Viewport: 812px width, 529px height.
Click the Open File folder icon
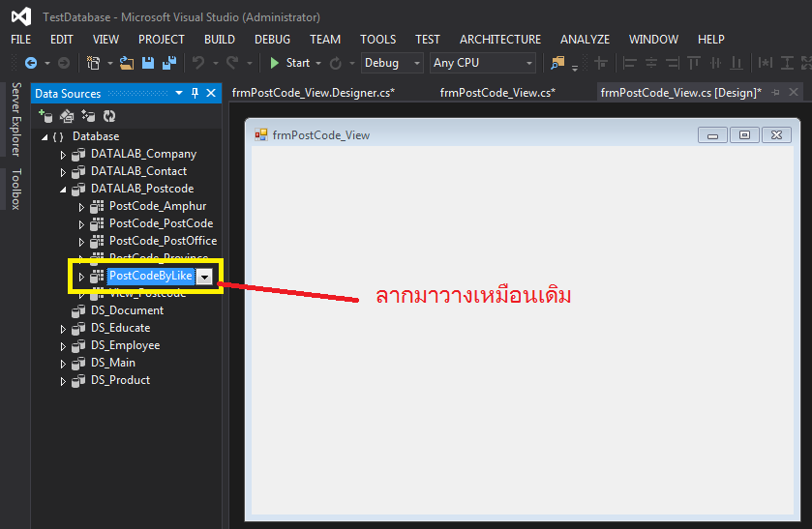coord(127,63)
